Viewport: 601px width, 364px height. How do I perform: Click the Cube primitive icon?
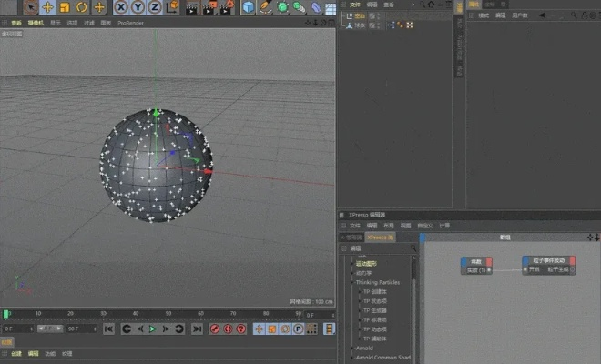coord(249,7)
